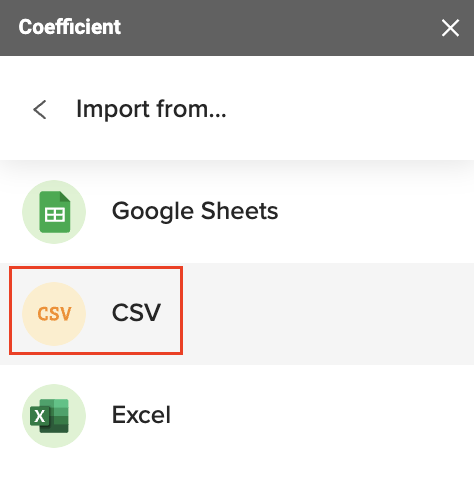The image size is (474, 500).
Task: Click the "Import from..." heading text
Action: coord(151,109)
